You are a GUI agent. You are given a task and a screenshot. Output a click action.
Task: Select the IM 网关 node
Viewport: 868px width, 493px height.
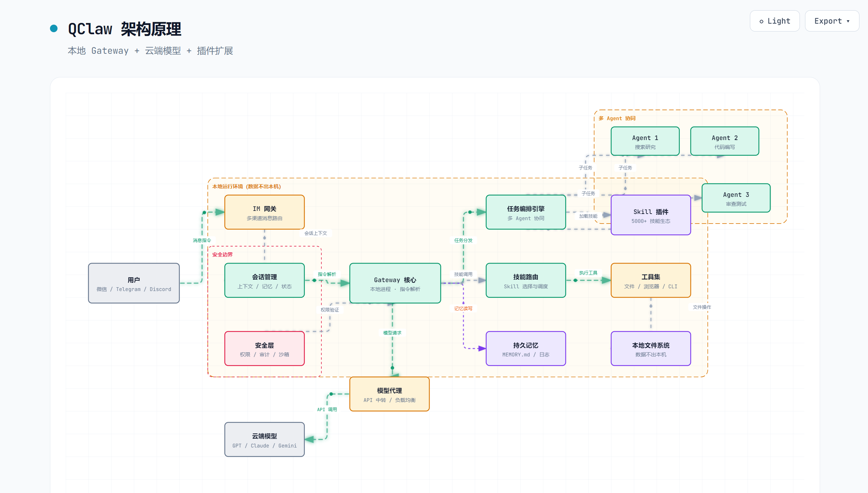265,212
